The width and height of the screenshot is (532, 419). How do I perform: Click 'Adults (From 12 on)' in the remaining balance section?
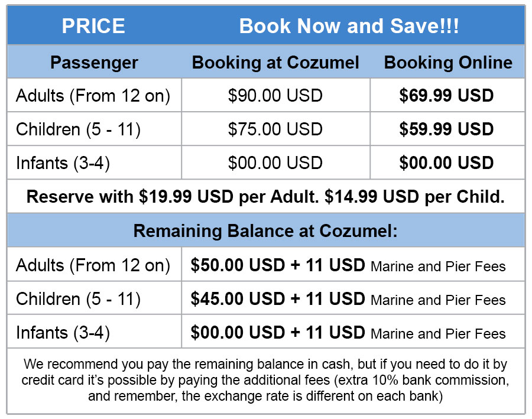pos(93,266)
